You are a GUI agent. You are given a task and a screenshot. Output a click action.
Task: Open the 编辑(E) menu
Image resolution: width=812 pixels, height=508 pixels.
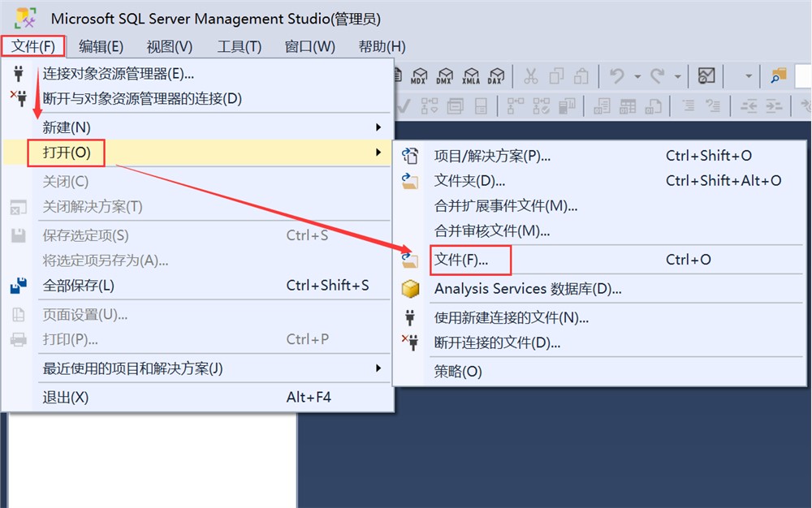(x=101, y=46)
